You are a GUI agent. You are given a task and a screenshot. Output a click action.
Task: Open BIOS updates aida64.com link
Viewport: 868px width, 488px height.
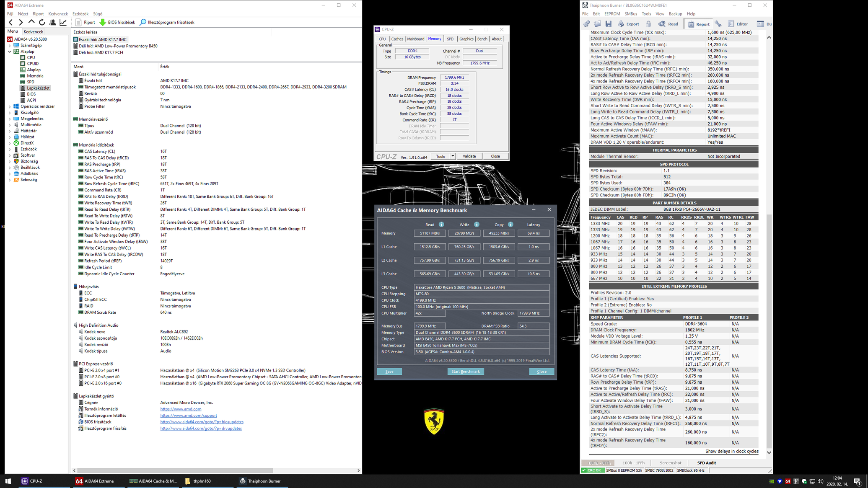coord(202,422)
